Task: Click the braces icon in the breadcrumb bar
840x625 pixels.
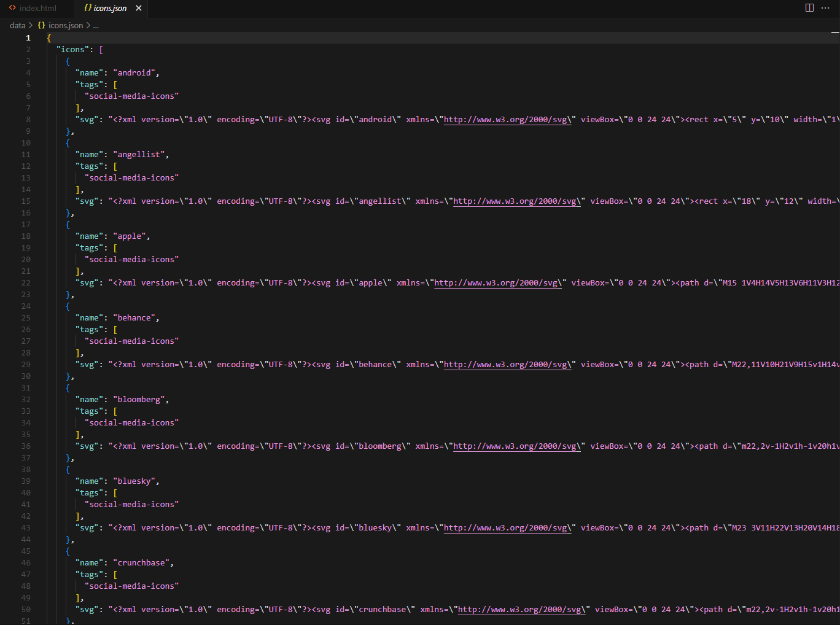Action: coord(41,25)
